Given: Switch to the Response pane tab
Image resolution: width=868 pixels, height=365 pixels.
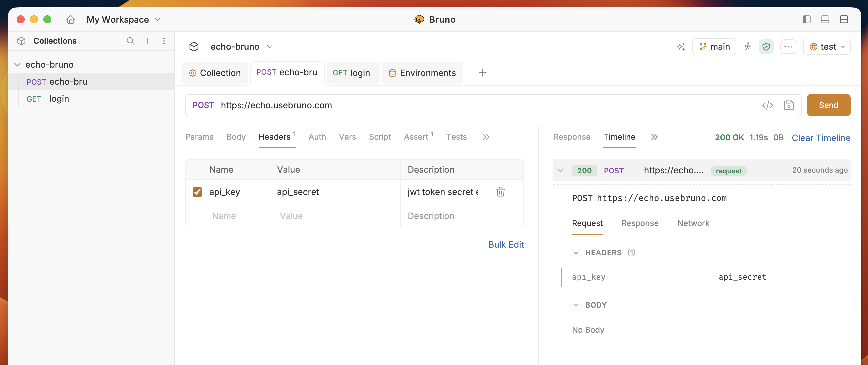Looking at the screenshot, I should point(572,137).
